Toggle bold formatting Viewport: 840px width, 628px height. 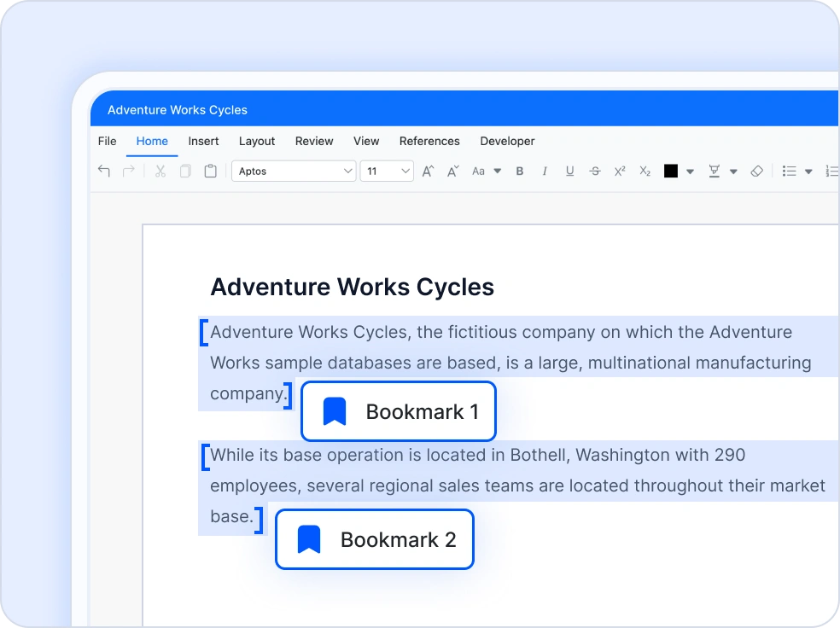520,172
